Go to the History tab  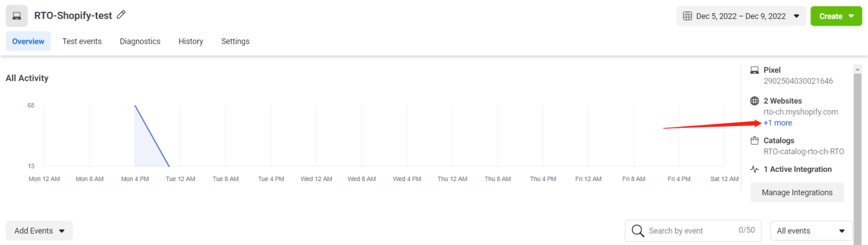(x=190, y=41)
